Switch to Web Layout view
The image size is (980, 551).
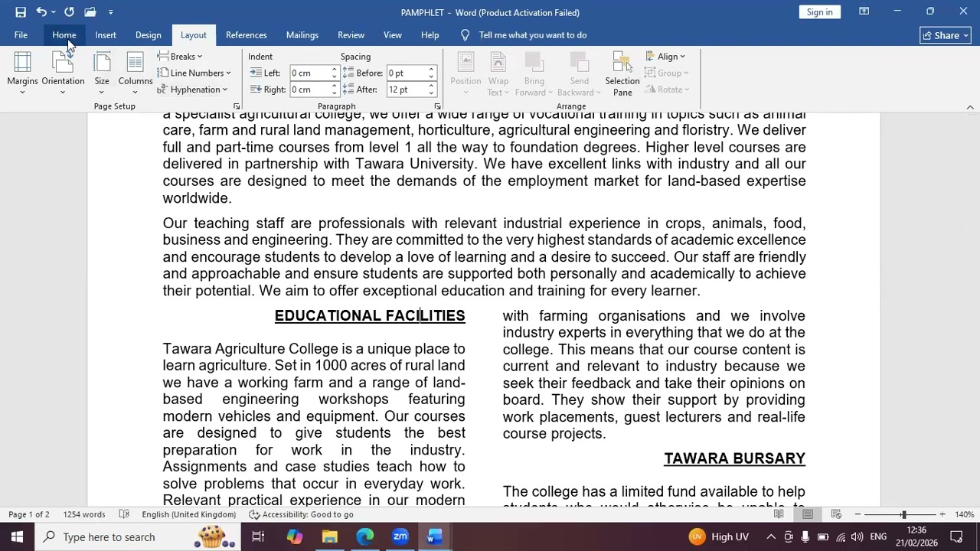click(836, 515)
